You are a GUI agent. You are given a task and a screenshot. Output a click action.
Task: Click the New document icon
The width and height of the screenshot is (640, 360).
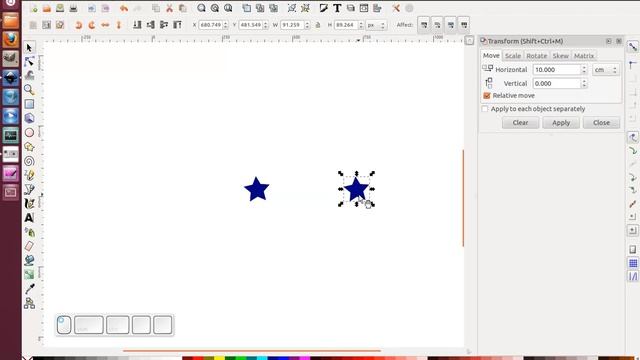[x=33, y=8]
